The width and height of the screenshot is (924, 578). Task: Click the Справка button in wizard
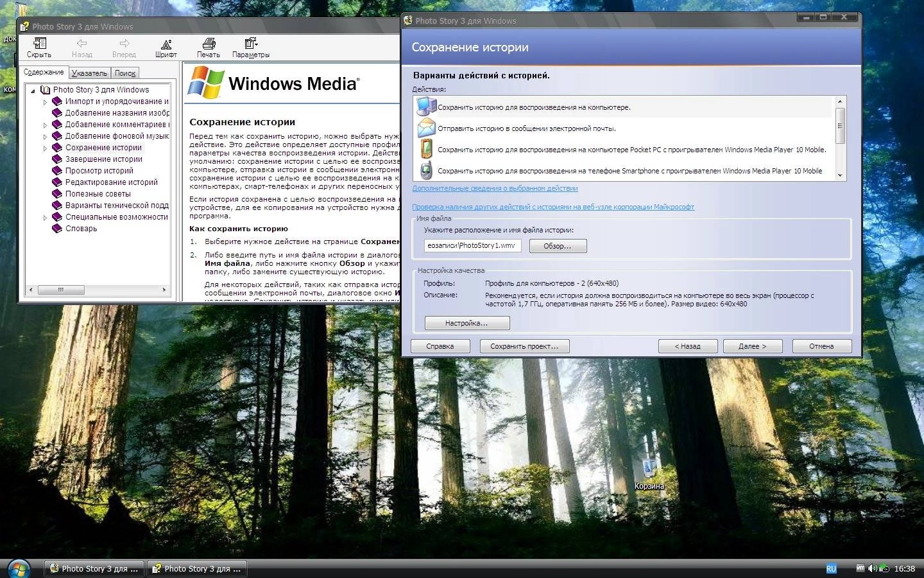point(440,346)
